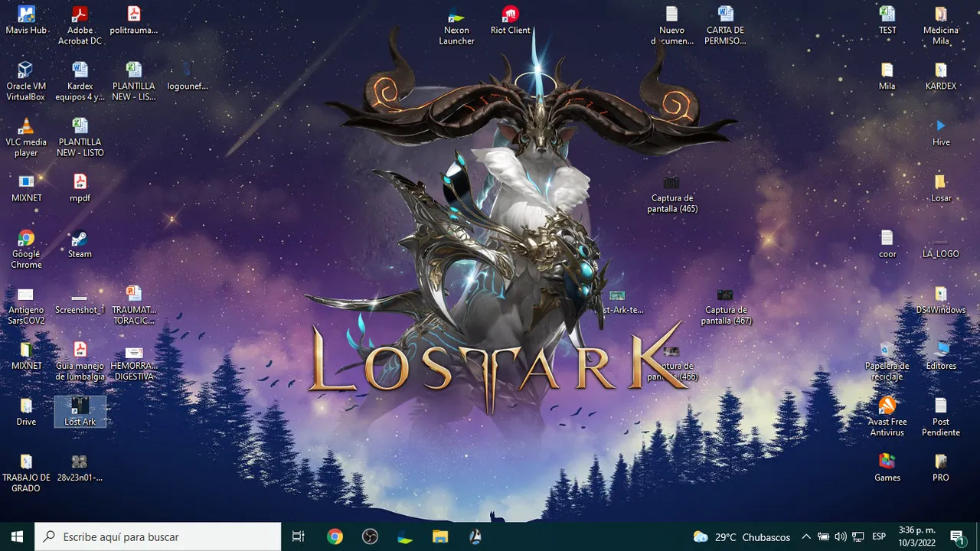This screenshot has width=980, height=551.
Task: Launch the DS4Windows shortcut
Action: [x=941, y=299]
